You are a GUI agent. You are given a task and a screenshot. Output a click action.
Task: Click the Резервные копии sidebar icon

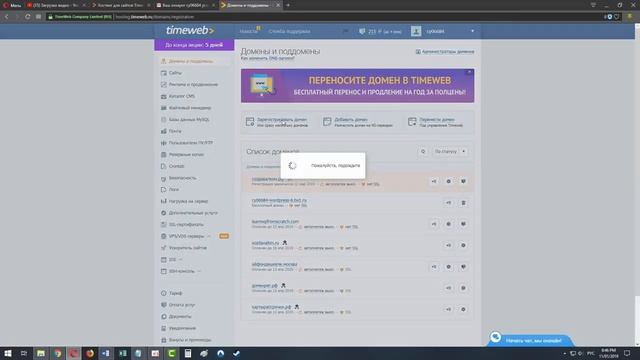click(164, 155)
